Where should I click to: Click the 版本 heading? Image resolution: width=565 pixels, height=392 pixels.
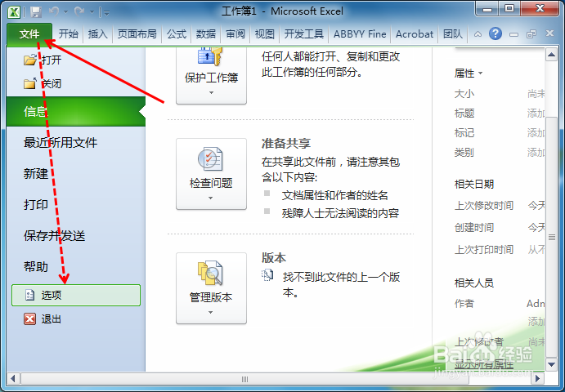[x=273, y=258]
